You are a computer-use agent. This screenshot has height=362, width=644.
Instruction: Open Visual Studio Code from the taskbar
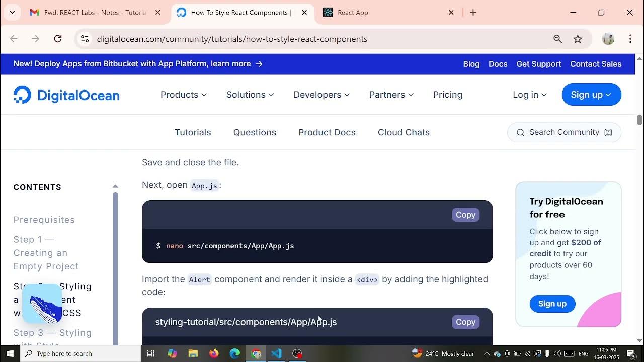(276, 353)
